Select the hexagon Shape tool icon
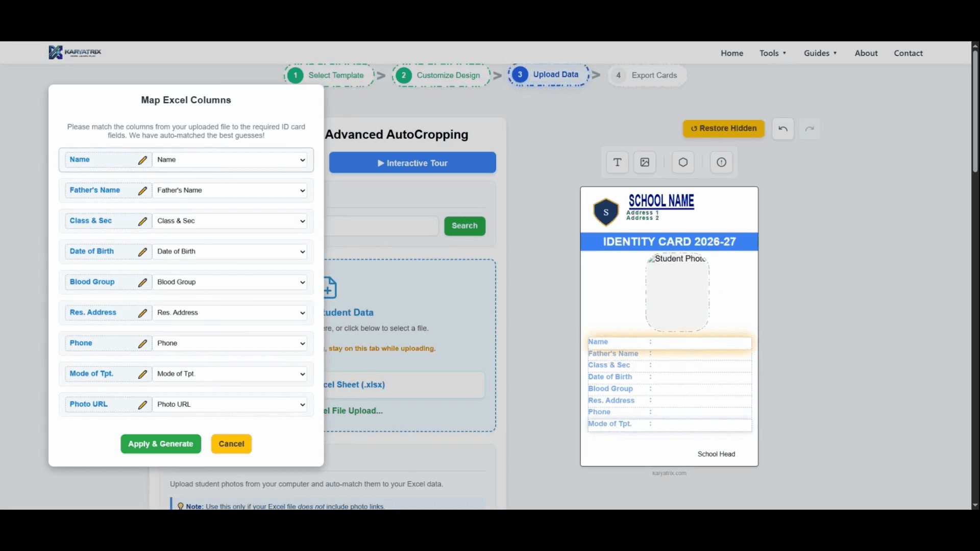Image resolution: width=980 pixels, height=551 pixels. 683,162
